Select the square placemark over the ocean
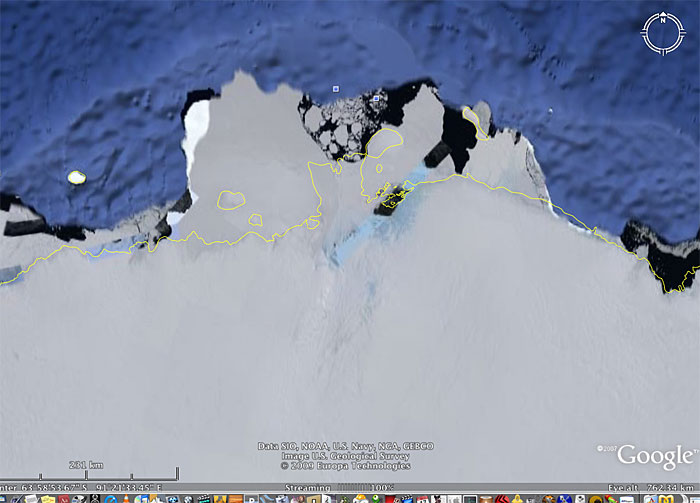 336,88
